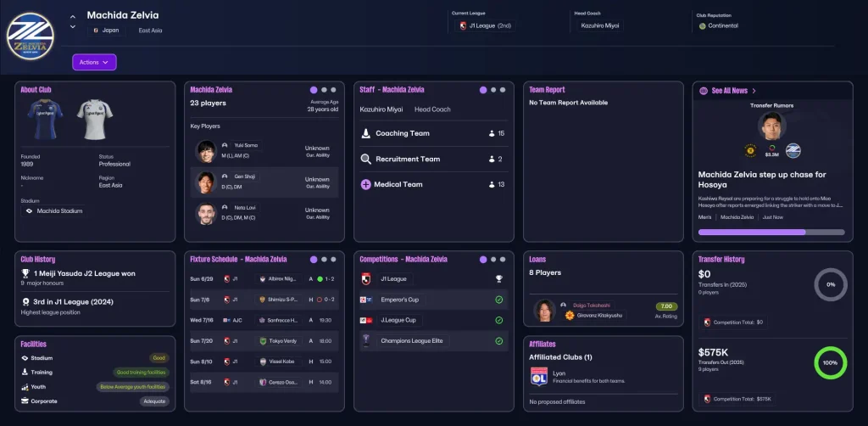Click the Stadium icon in Facilities

click(25, 358)
